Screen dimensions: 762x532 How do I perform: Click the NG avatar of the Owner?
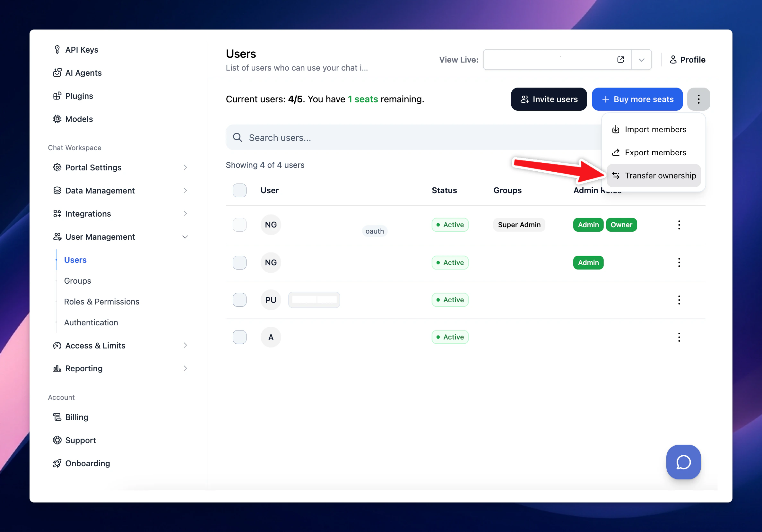(271, 225)
